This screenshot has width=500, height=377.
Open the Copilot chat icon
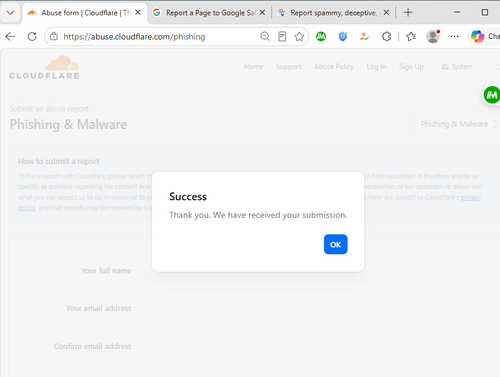[477, 36]
